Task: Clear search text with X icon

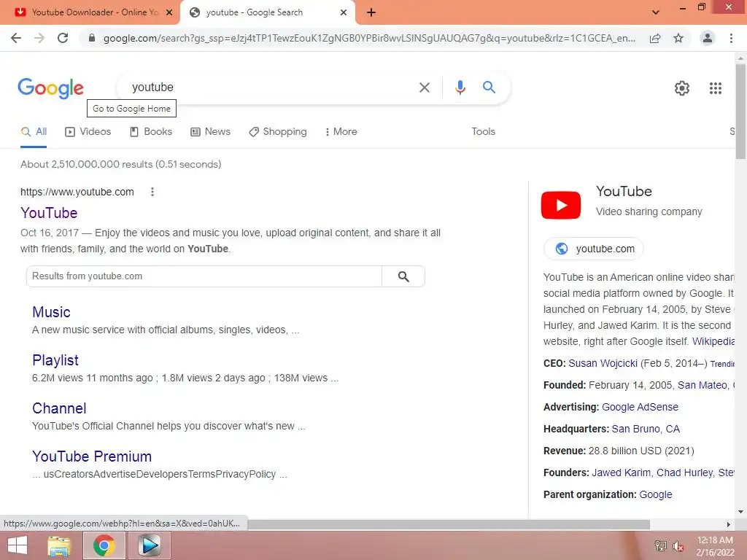Action: tap(424, 87)
